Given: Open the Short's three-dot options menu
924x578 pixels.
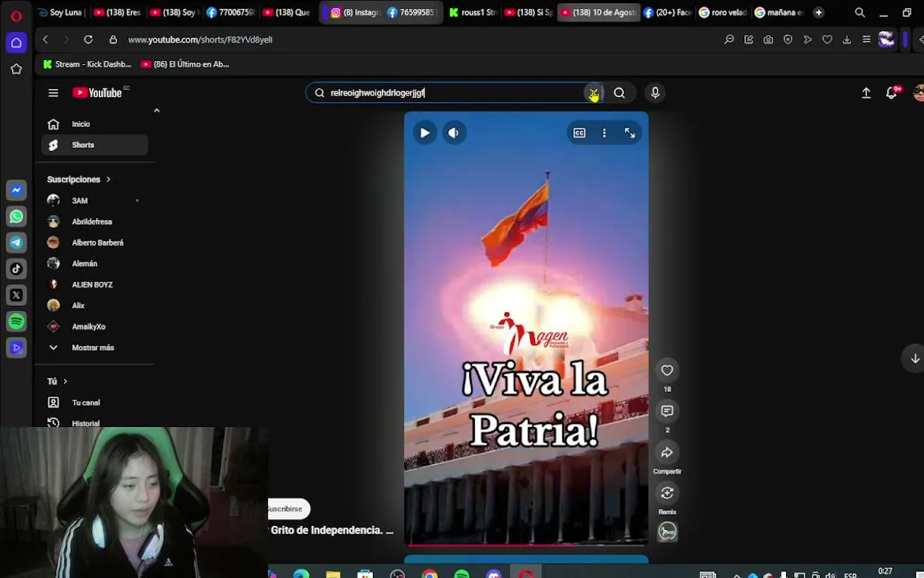Looking at the screenshot, I should [x=604, y=133].
